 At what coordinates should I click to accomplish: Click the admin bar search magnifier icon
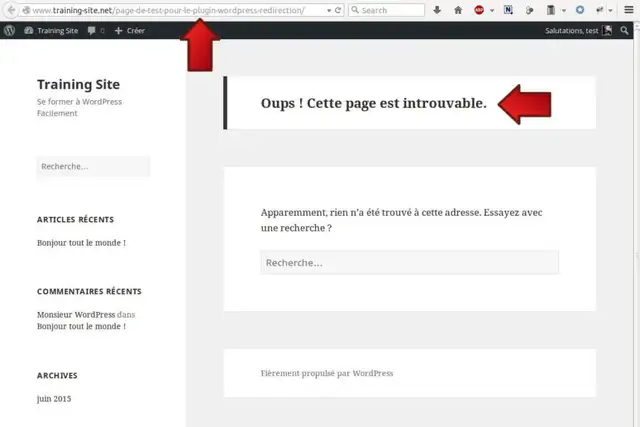(624, 31)
